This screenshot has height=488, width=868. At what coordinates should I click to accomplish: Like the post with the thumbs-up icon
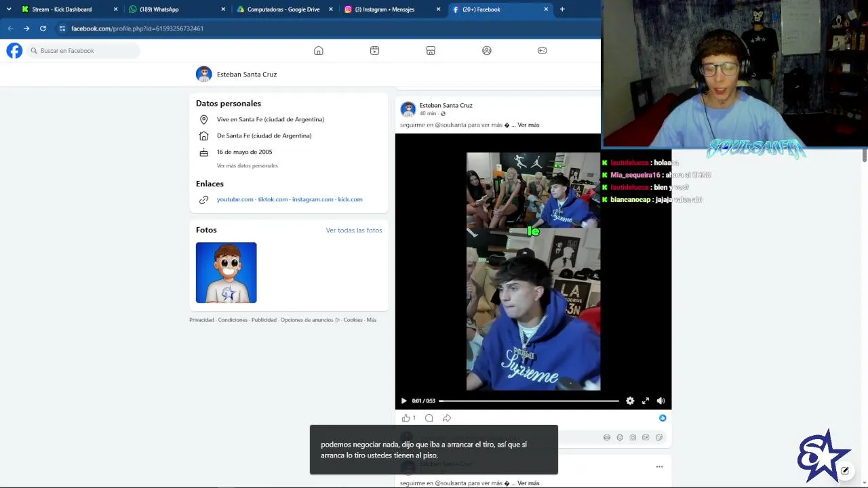tap(406, 418)
